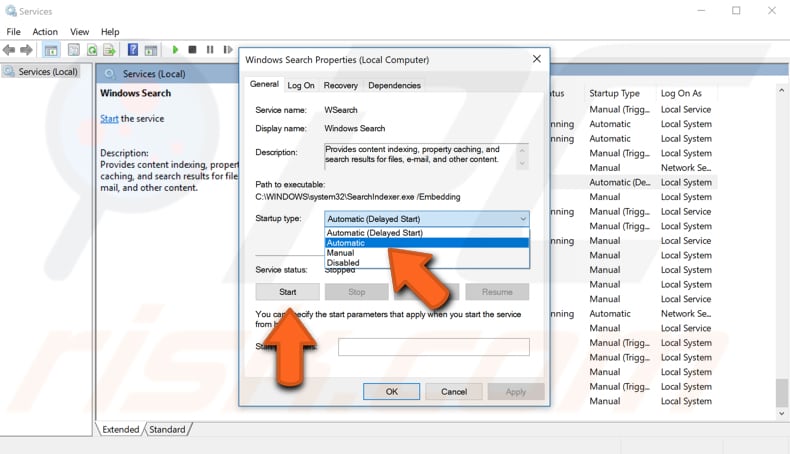Open the File menu
This screenshot has width=790, height=454.
[14, 32]
